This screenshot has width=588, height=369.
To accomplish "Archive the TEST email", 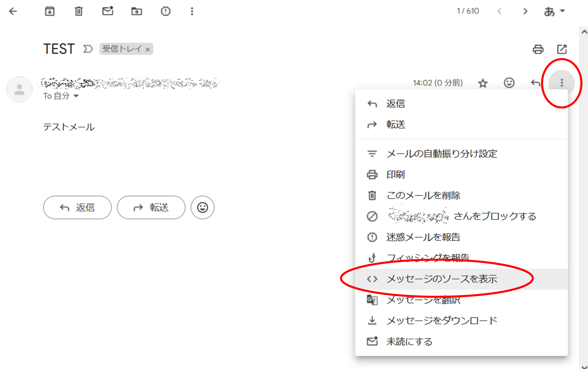I will [50, 11].
